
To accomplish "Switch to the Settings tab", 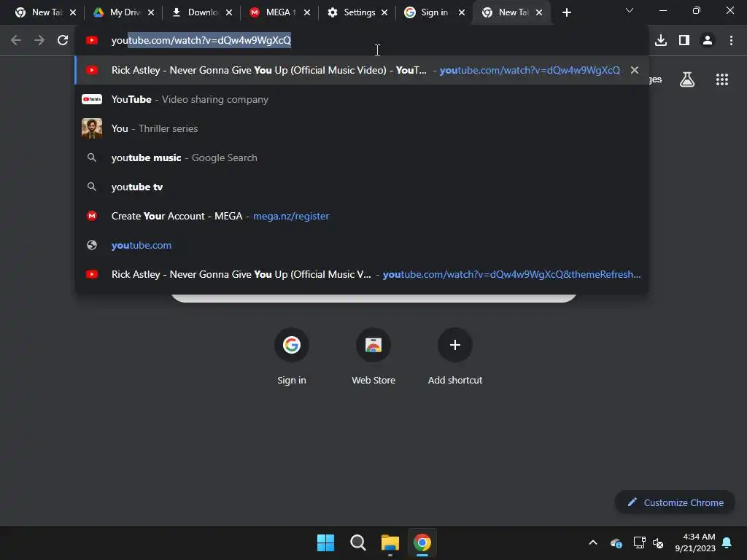I will pyautogui.click(x=357, y=13).
